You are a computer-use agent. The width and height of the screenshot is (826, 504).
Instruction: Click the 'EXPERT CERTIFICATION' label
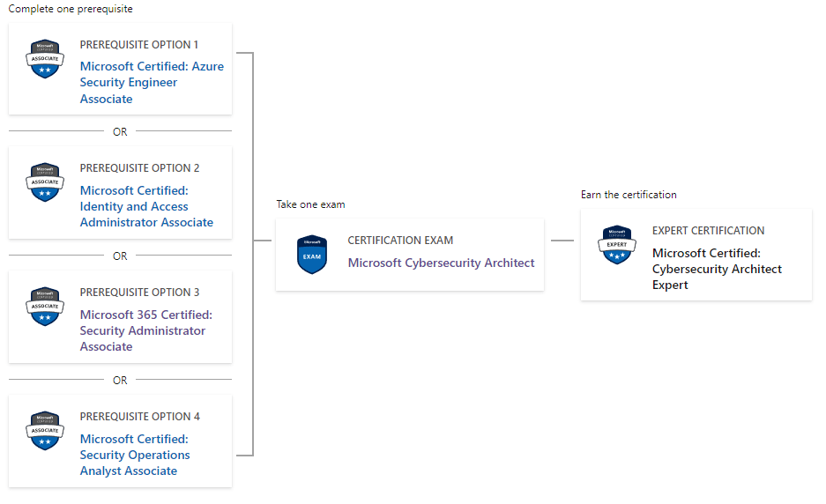pos(708,230)
